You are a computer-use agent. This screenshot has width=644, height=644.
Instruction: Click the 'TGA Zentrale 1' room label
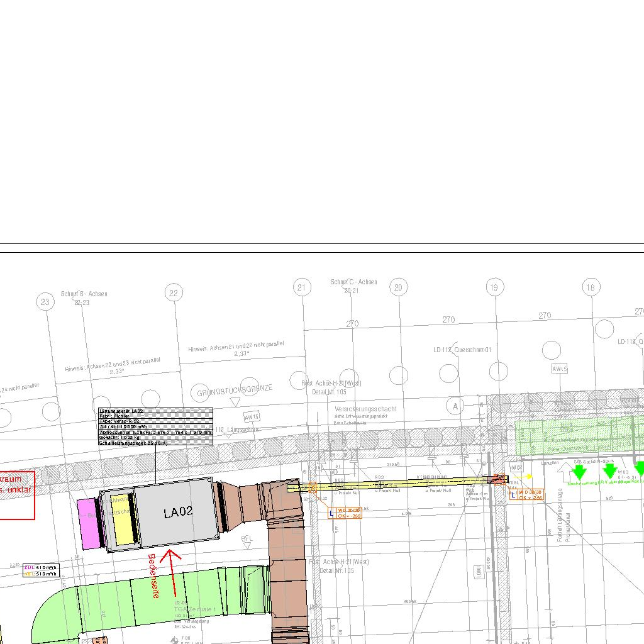195,609
